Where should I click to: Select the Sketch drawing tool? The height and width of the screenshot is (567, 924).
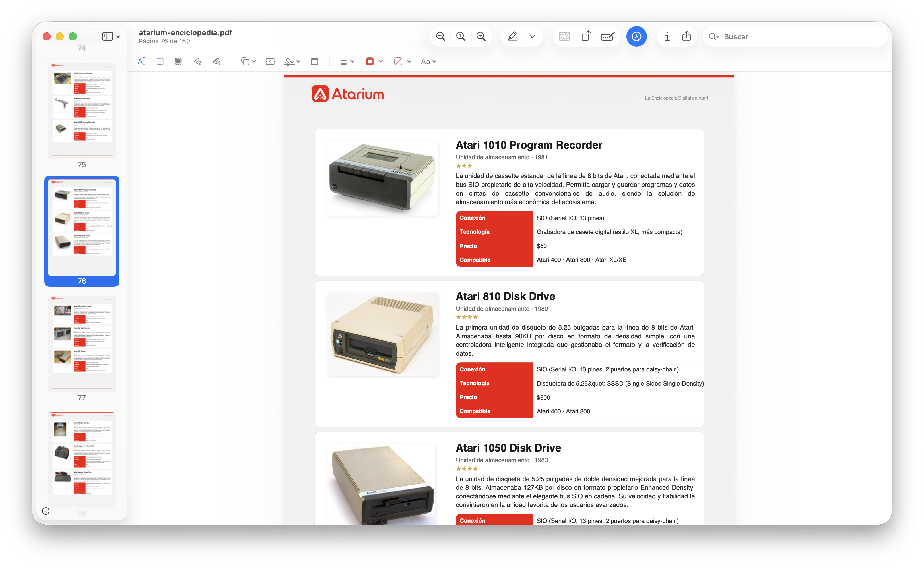(197, 61)
